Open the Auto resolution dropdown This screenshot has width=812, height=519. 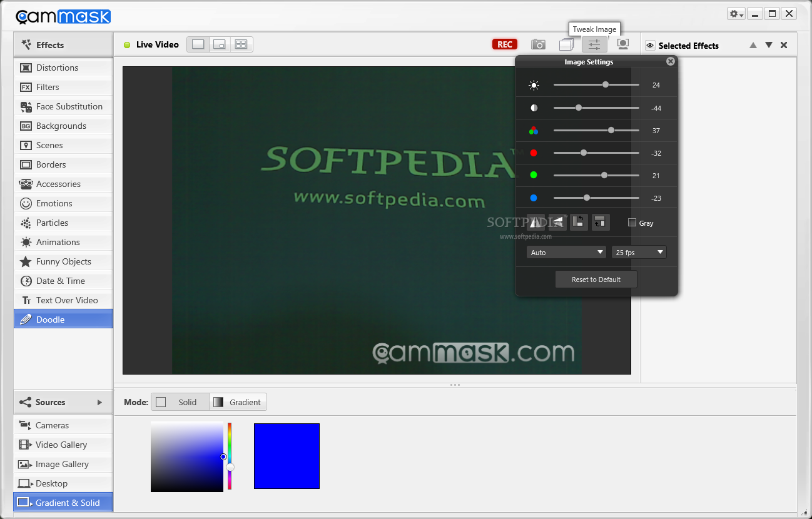567,252
